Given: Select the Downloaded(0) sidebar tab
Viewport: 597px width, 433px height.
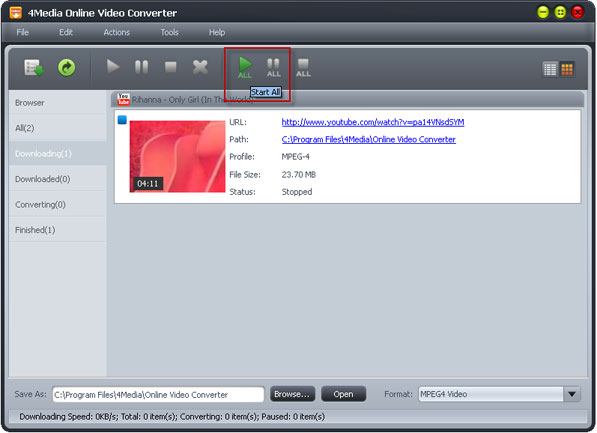Looking at the screenshot, I should [57, 179].
